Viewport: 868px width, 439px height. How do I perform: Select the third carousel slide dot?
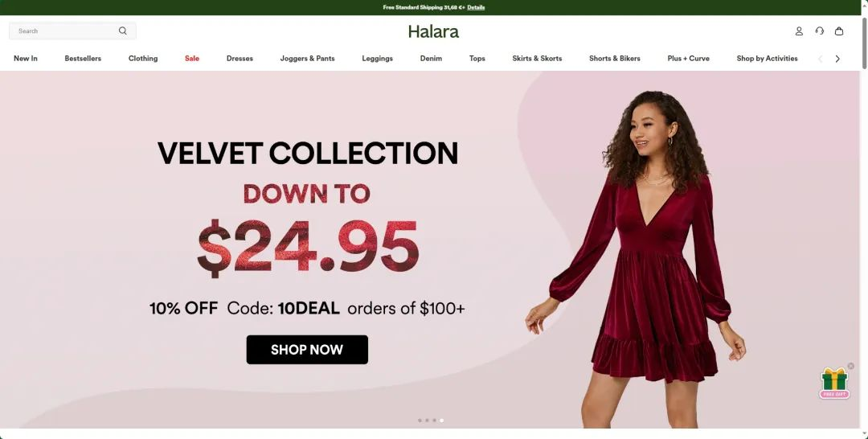tap(434, 421)
